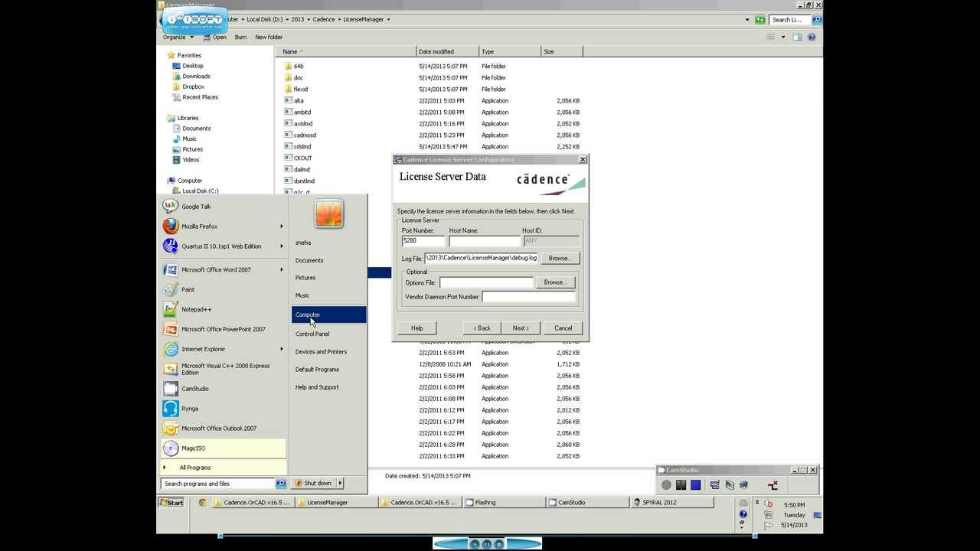Click Browse next to the Log File field
This screenshot has height=551, width=980.
(x=559, y=258)
